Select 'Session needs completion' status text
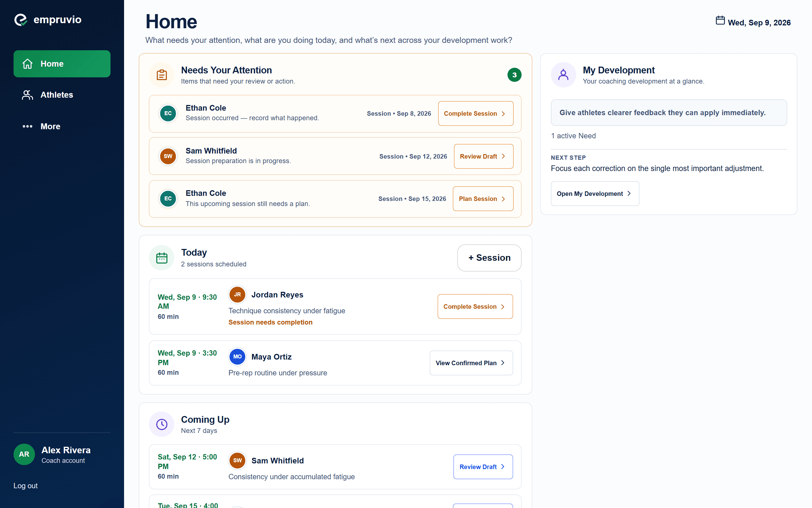The image size is (812, 508). [270, 322]
